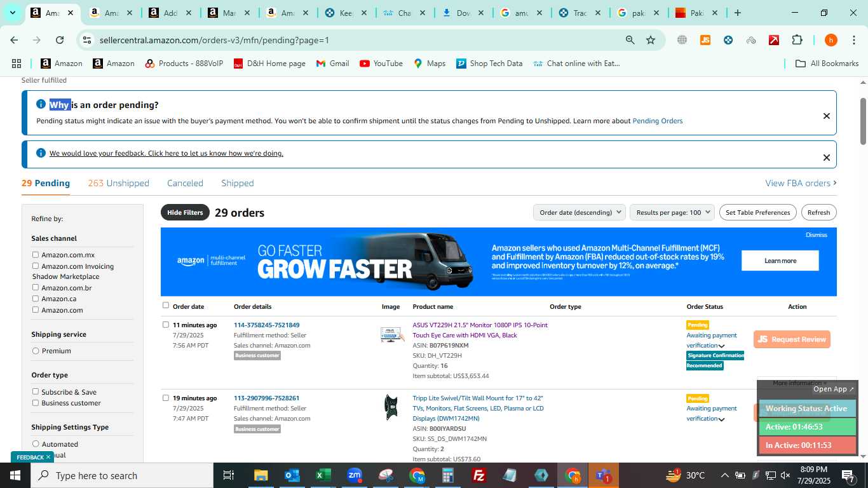Open the JS extension icon in the toolbar
Image resolution: width=868 pixels, height=488 pixels.
pyautogui.click(x=705, y=40)
